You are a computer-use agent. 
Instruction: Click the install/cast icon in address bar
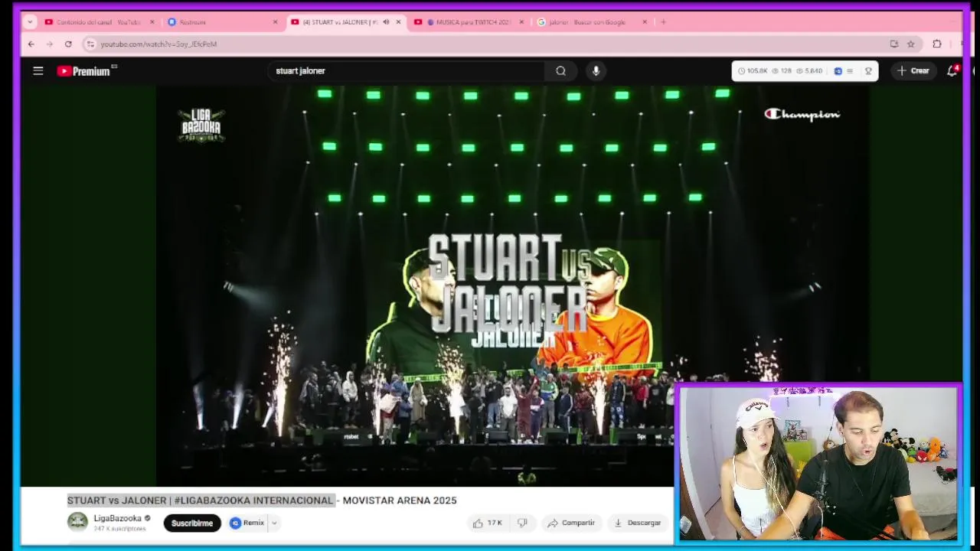(893, 44)
